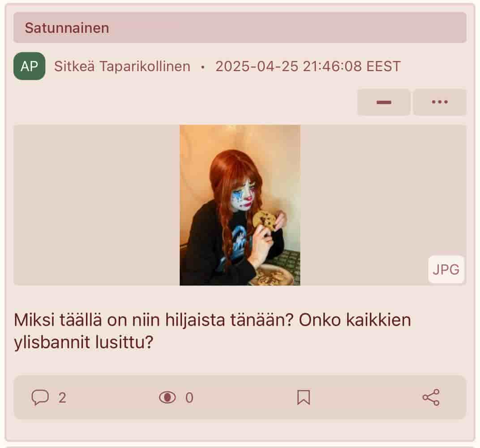
Task: Click the post timestamp 2025-04-25 21:46:08 EEST
Action: point(308,66)
